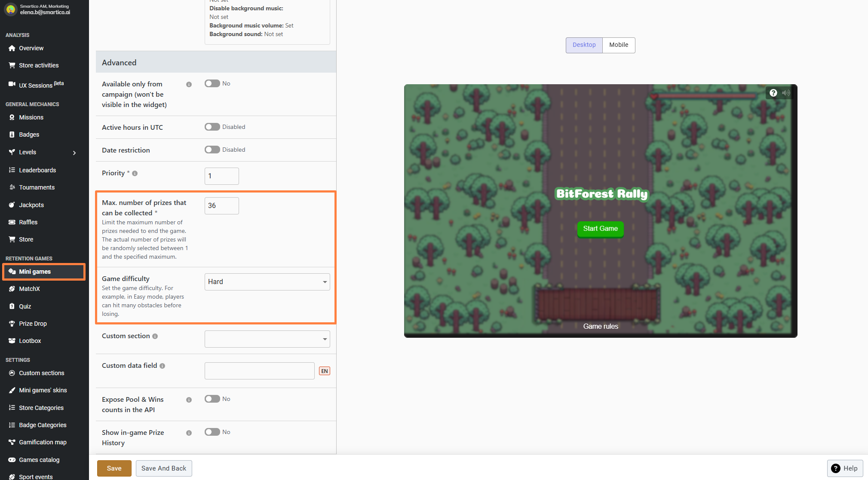The image size is (868, 480).
Task: Mute sound using the speaker icon in preview
Action: point(786,93)
